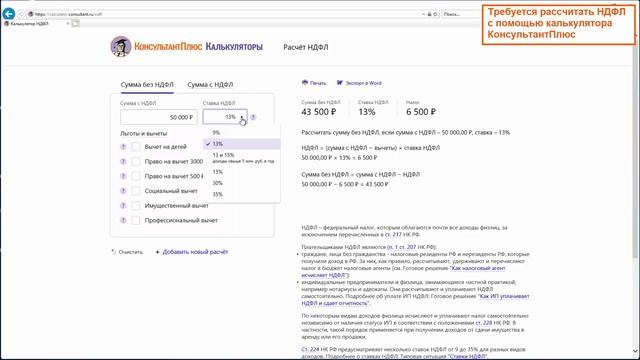
Task: Open the КонсультантПлюс Калькуляторы logo
Action: tap(187, 47)
